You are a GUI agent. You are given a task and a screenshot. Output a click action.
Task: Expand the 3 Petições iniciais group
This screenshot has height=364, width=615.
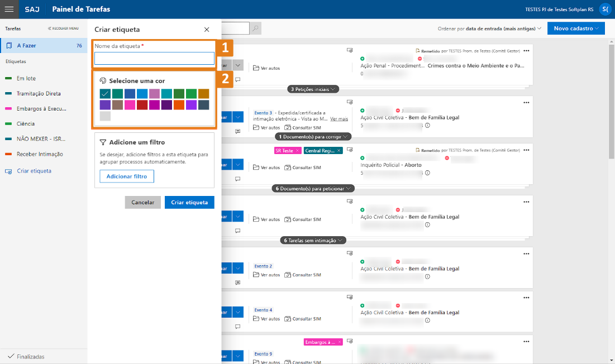click(314, 89)
